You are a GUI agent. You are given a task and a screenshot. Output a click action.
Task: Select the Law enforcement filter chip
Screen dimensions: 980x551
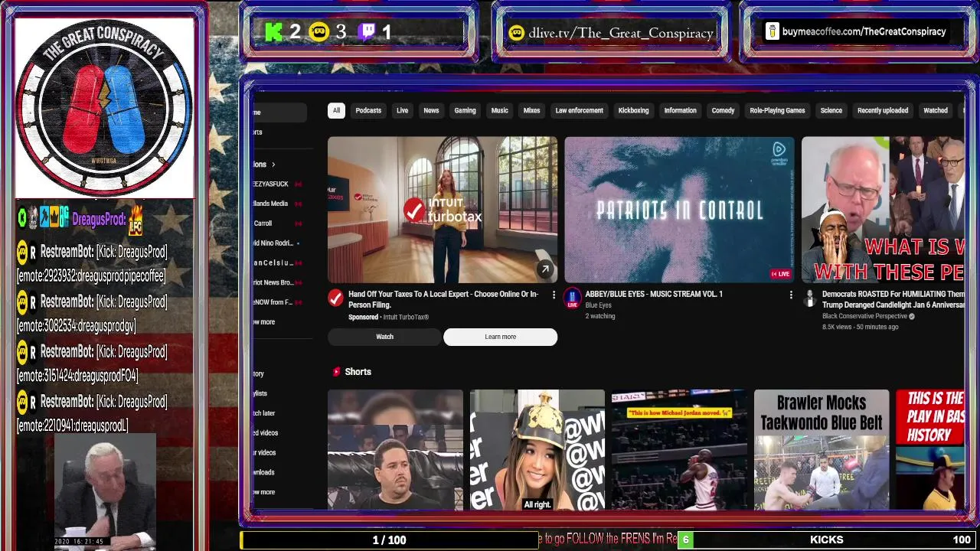tap(580, 110)
